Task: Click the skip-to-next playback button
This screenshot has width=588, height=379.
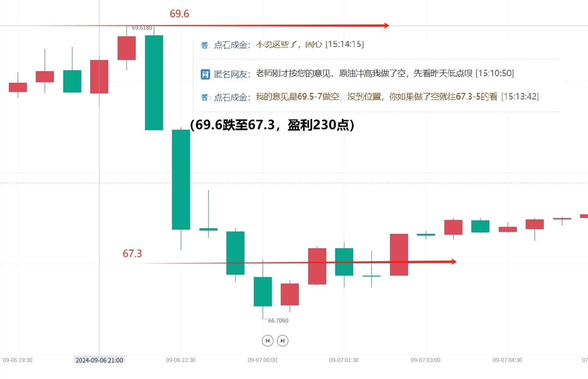Action: tap(283, 341)
